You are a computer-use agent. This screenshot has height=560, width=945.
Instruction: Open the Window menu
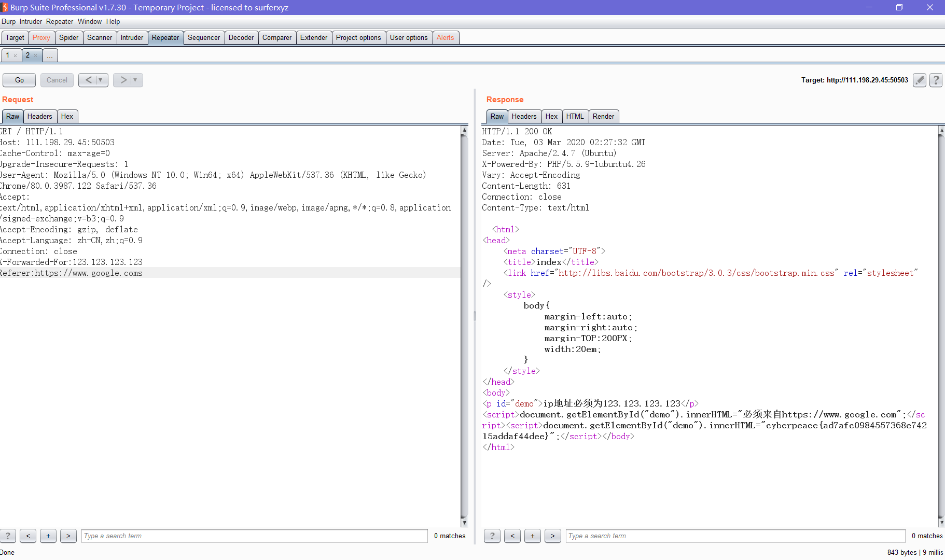coord(90,21)
